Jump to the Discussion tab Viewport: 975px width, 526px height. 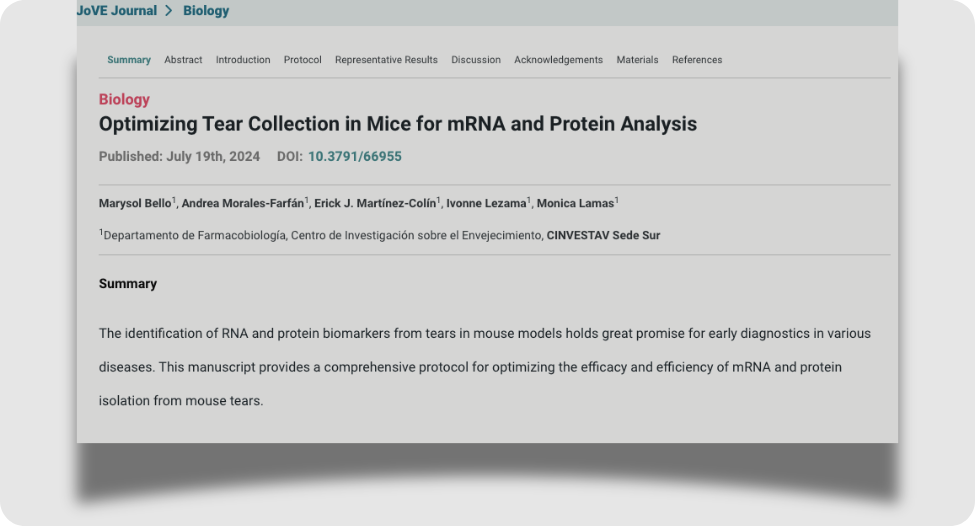[476, 60]
